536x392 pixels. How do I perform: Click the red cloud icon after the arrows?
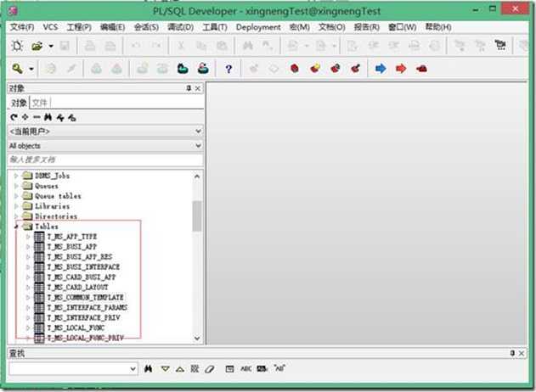(421, 69)
